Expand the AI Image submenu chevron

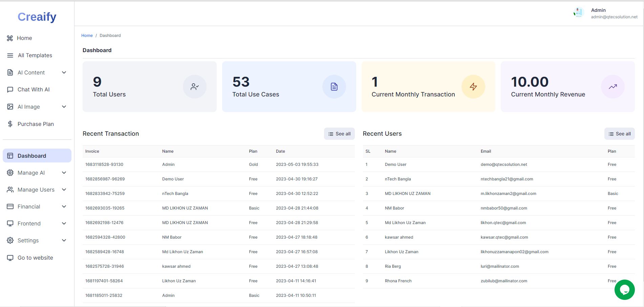point(64,107)
